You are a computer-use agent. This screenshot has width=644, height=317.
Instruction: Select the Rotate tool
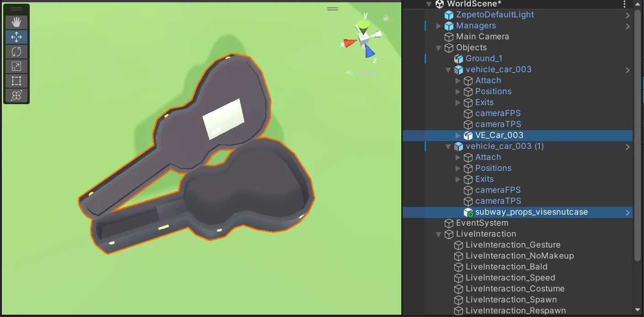click(x=16, y=52)
